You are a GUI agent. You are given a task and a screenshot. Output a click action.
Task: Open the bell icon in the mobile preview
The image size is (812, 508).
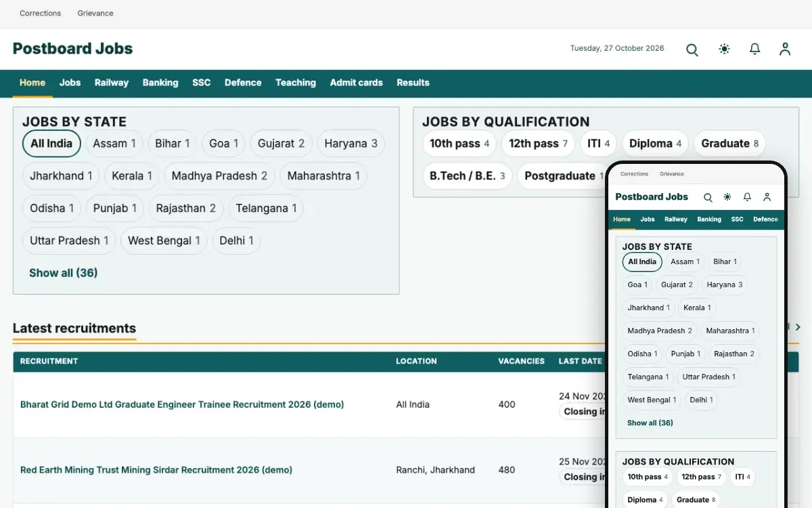coord(747,197)
